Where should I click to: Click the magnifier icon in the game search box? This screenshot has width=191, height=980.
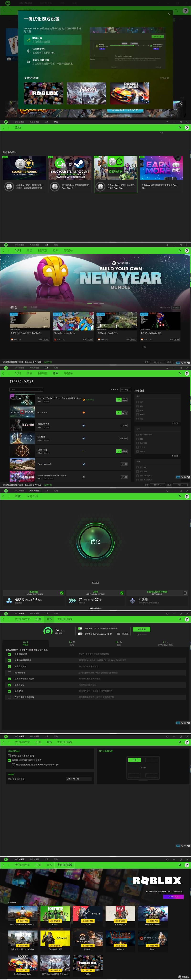pos(39,390)
